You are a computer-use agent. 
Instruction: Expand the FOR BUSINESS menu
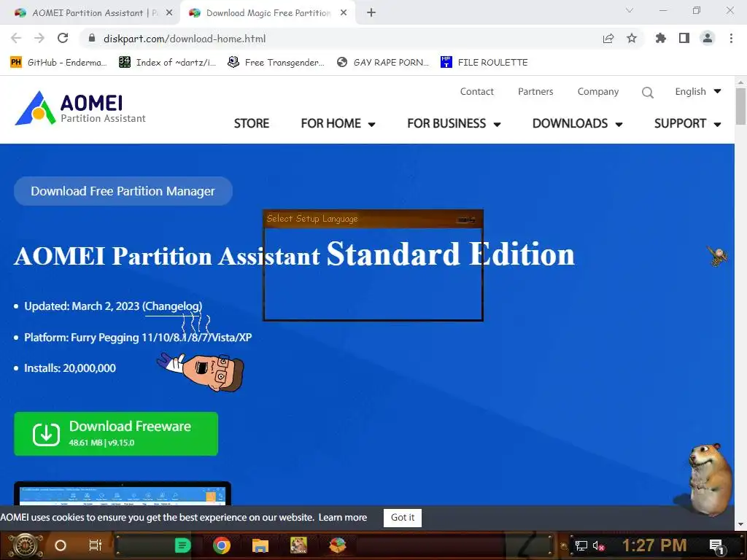pos(454,123)
